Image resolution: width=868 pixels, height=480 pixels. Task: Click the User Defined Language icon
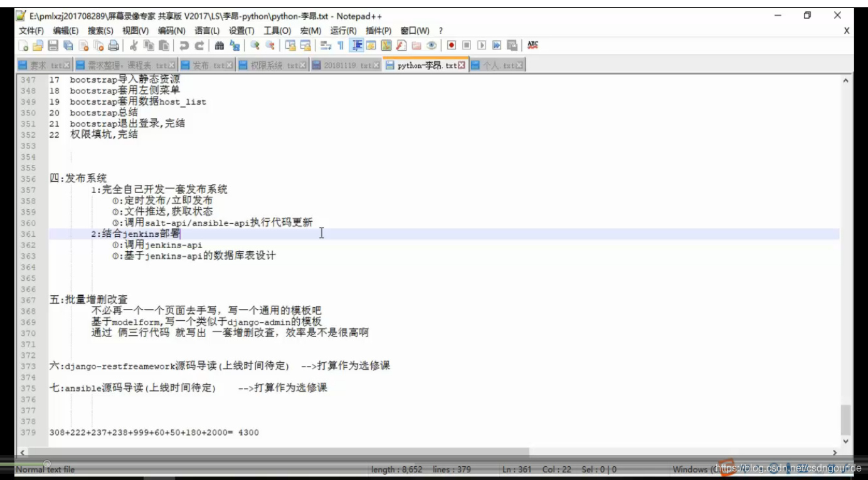[x=371, y=45]
